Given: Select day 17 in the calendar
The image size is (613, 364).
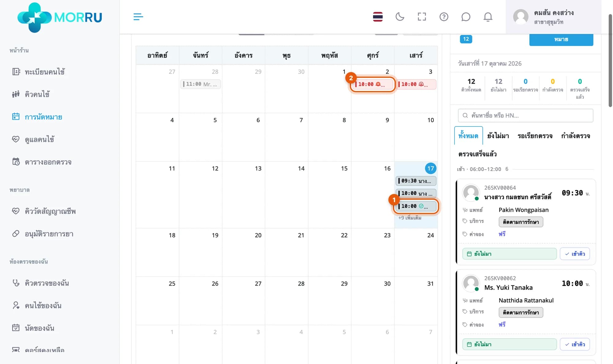Looking at the screenshot, I should (x=430, y=168).
